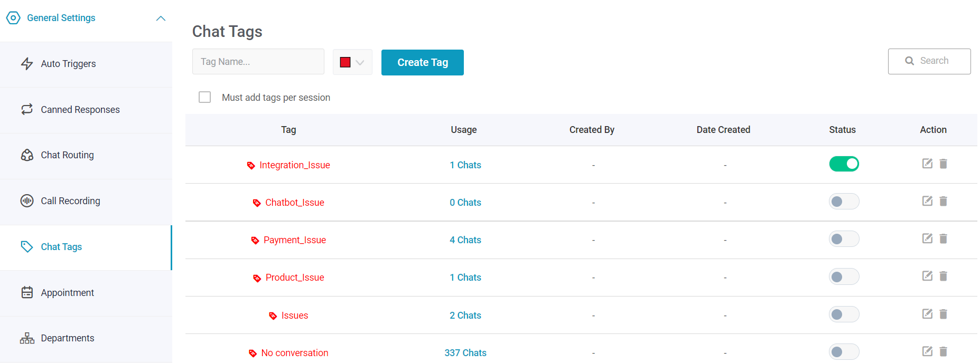Open Canned Responses settings
Viewport: 980px width, 363px height.
coord(86,110)
